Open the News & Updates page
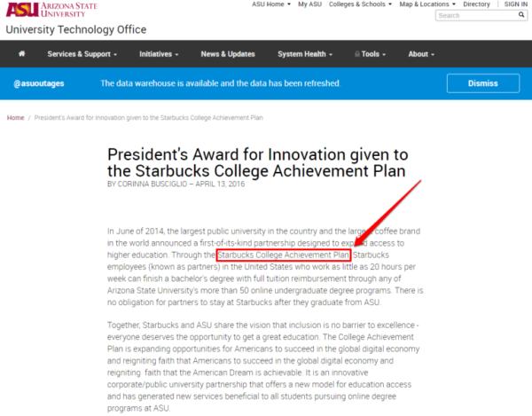532x416 pixels. 227,54
